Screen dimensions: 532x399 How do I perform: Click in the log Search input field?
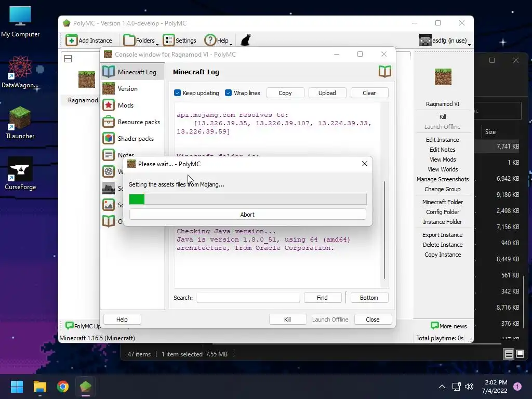click(248, 298)
